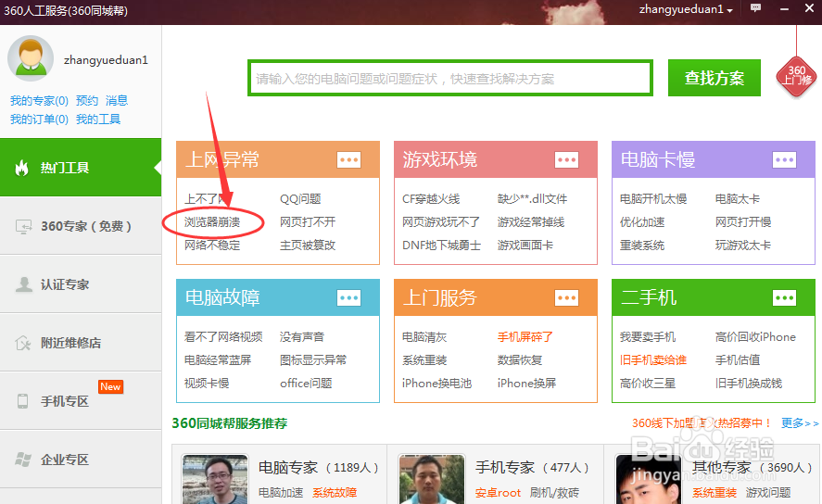Open the 手机专家 expert photo thumbnail
The height and width of the screenshot is (504, 822).
pos(432,479)
